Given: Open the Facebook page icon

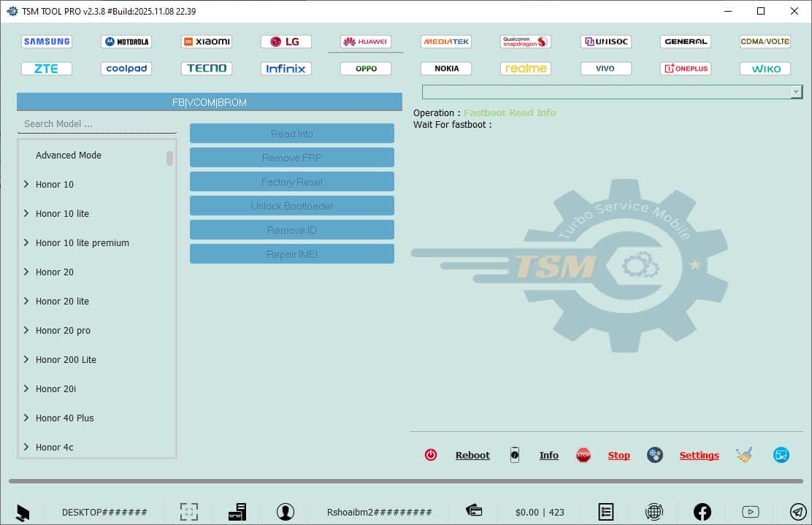Looking at the screenshot, I should (702, 511).
